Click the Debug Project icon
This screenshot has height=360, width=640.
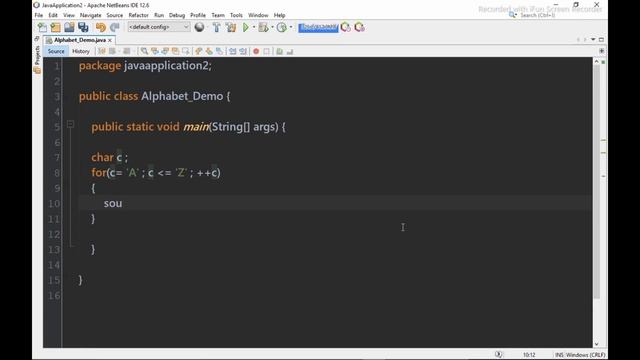(264, 27)
